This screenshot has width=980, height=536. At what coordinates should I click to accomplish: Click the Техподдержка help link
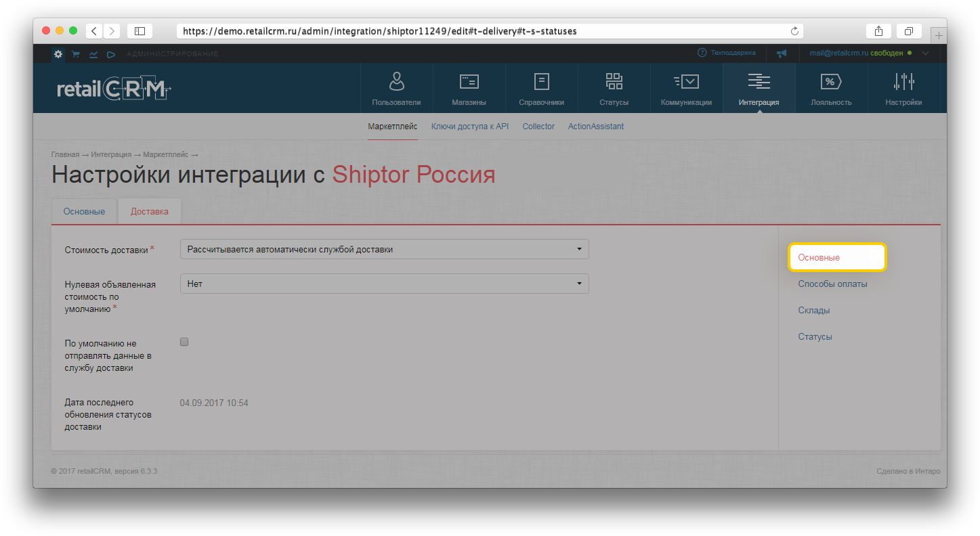click(727, 53)
